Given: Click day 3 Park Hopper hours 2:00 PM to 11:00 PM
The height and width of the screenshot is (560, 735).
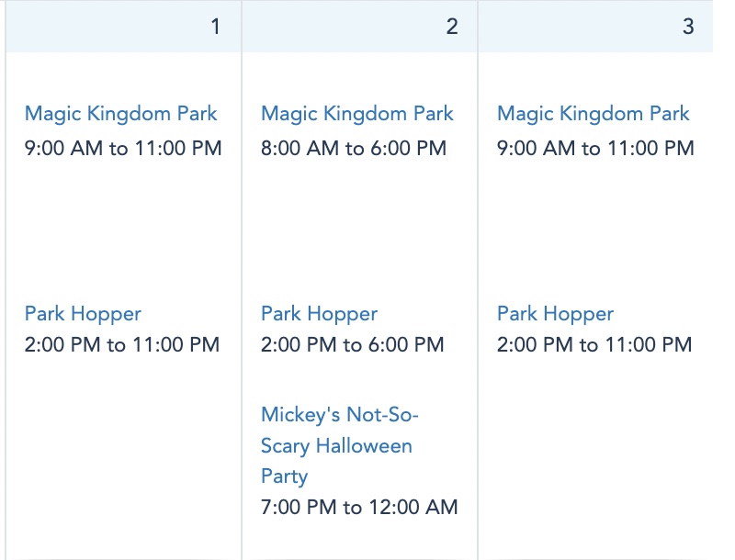Looking at the screenshot, I should (594, 345).
